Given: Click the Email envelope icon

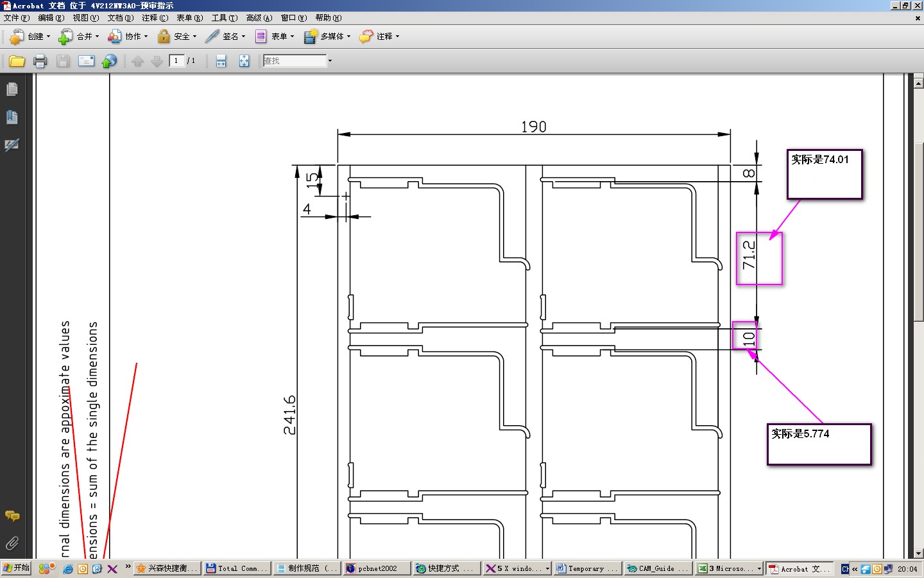Looking at the screenshot, I should (86, 61).
